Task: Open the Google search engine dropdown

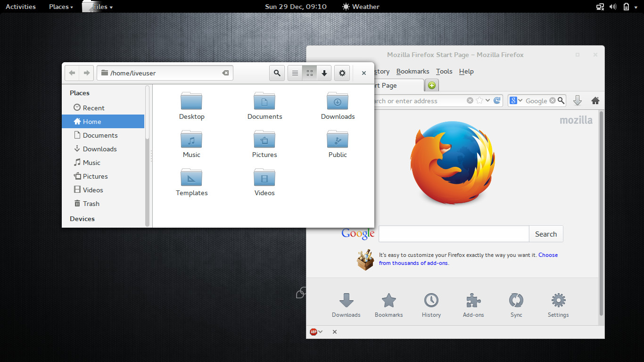Action: 516,100
